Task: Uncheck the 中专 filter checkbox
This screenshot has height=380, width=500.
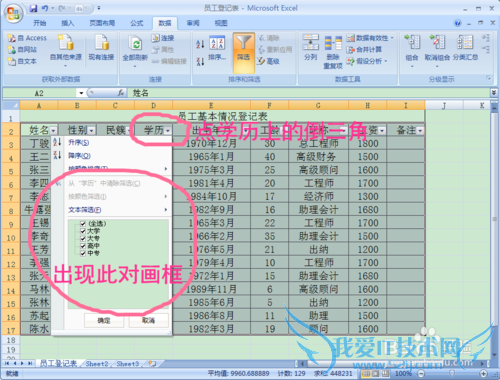Action: [x=83, y=253]
